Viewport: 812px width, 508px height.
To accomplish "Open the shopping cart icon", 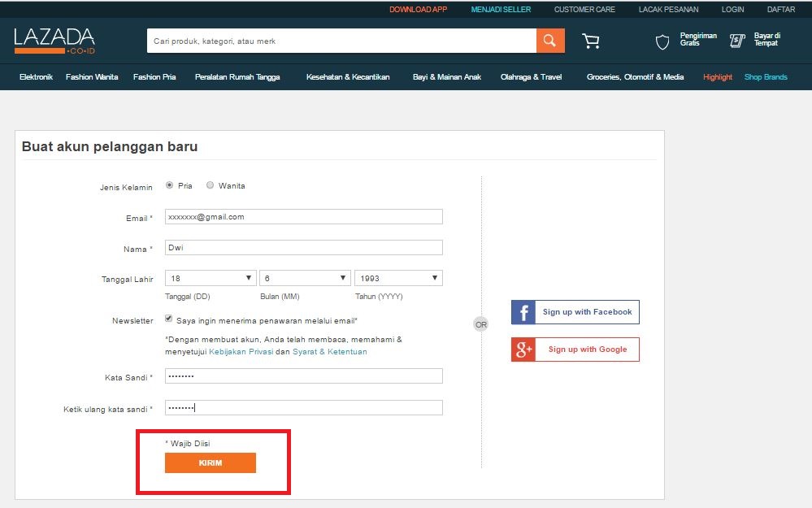I will 591,41.
